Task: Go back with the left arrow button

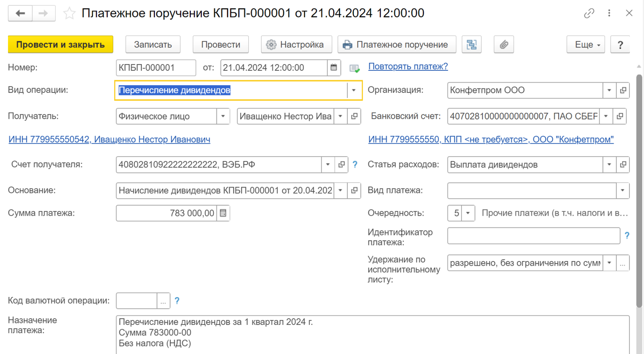Action: point(20,13)
